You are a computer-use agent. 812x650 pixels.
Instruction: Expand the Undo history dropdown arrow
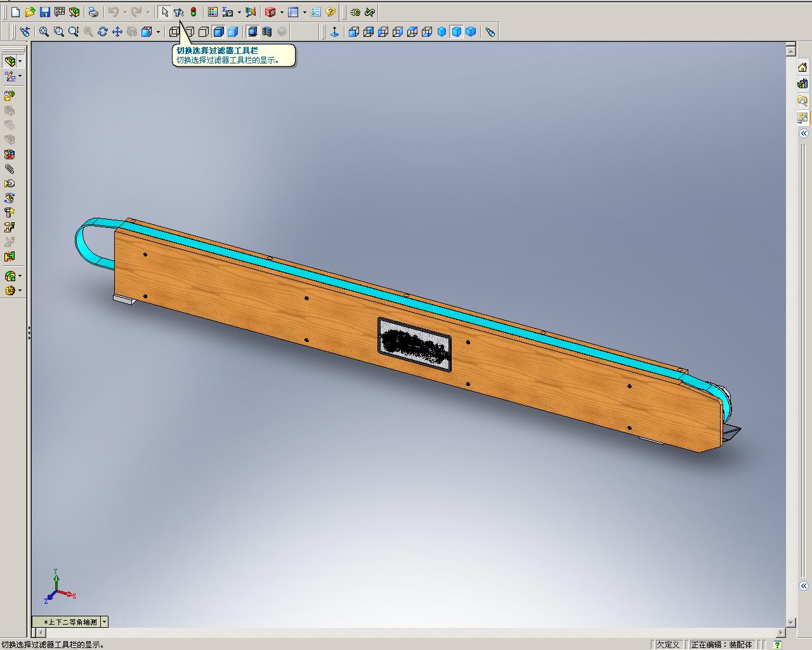(125, 12)
